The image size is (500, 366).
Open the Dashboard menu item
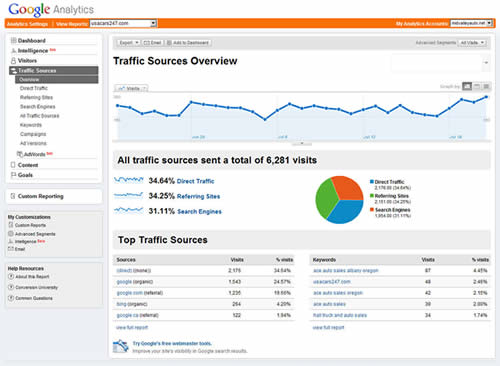(32, 41)
